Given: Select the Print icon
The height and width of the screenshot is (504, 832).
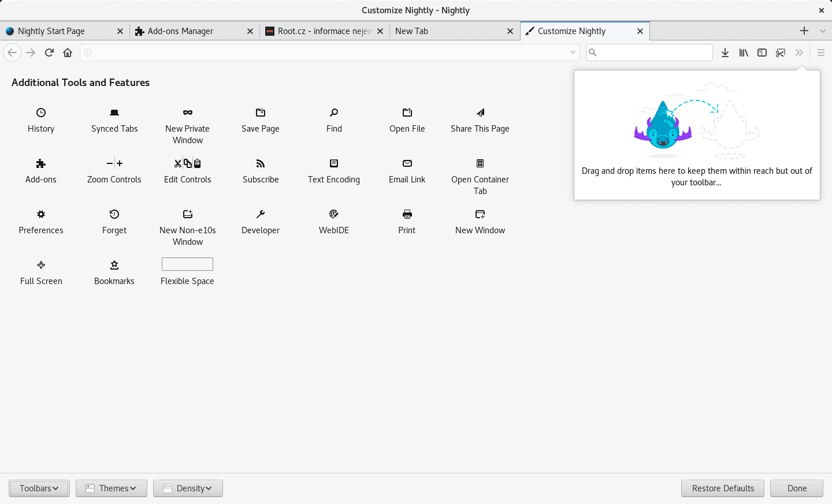Looking at the screenshot, I should (407, 214).
